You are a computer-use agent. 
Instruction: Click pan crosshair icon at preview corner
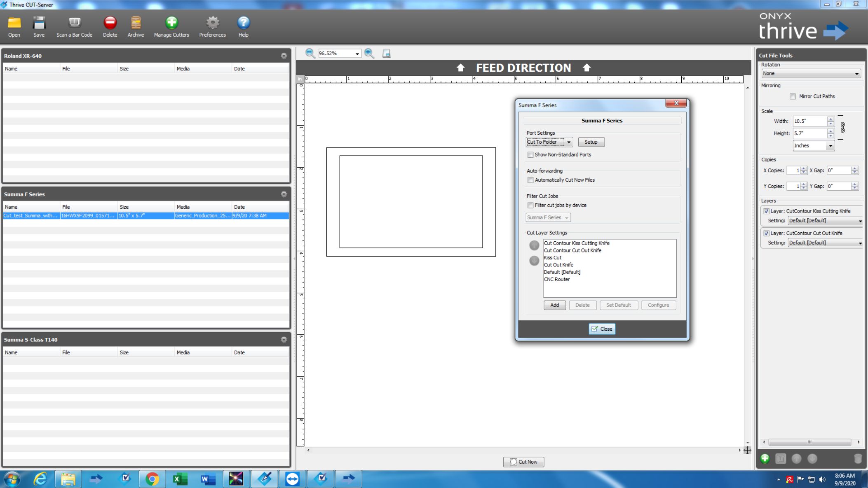click(x=747, y=450)
